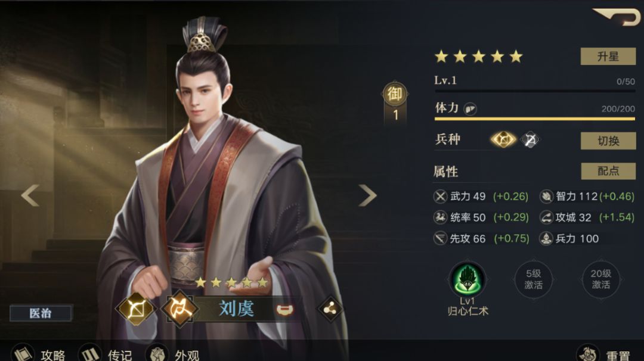644x361 pixels.
Task: Click the 御 cost badge
Action: 395,94
